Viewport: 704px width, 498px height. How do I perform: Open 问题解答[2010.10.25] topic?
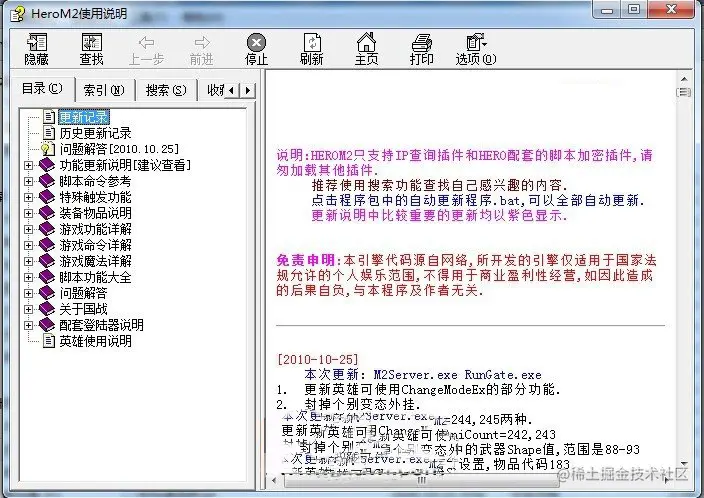click(x=119, y=149)
